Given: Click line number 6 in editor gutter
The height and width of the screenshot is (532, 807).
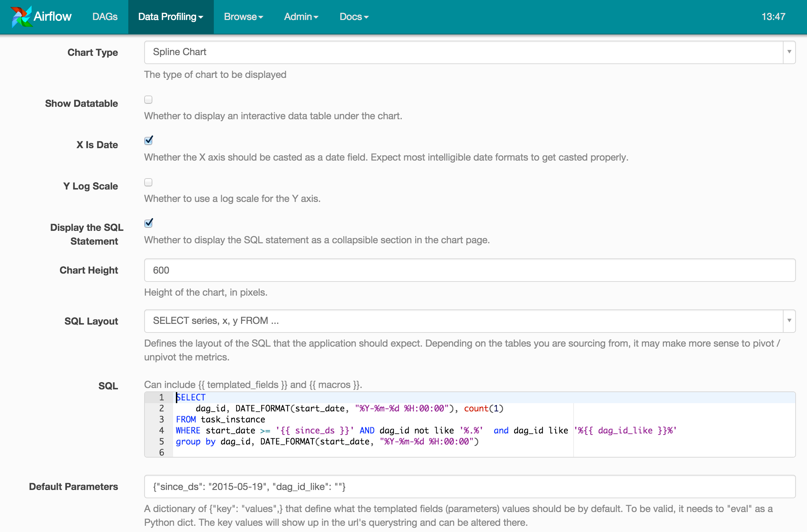Looking at the screenshot, I should click(x=161, y=452).
